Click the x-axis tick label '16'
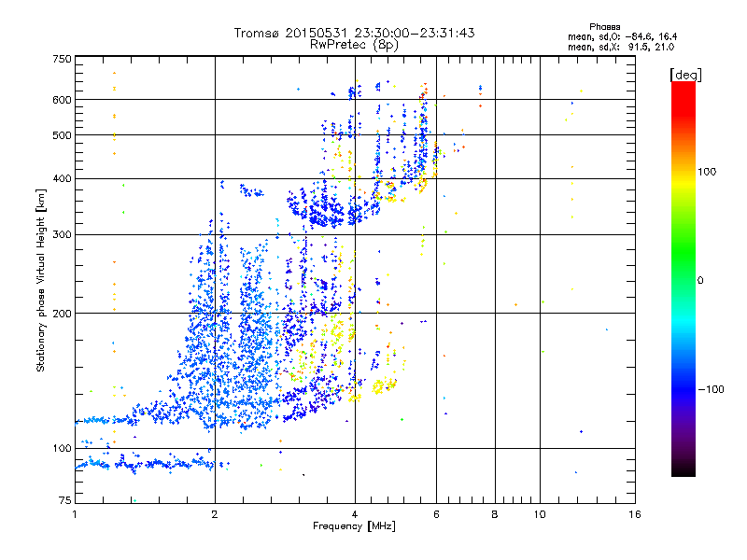 click(635, 514)
